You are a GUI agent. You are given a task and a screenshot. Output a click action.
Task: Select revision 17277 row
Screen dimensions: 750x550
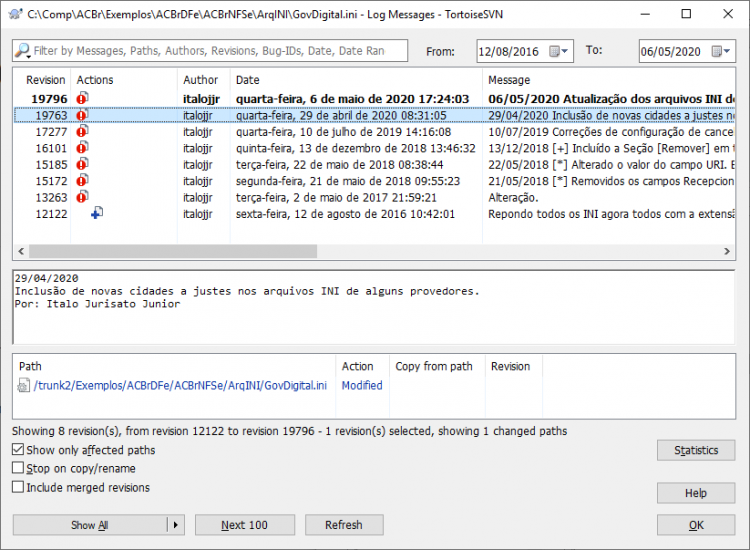[375, 132]
